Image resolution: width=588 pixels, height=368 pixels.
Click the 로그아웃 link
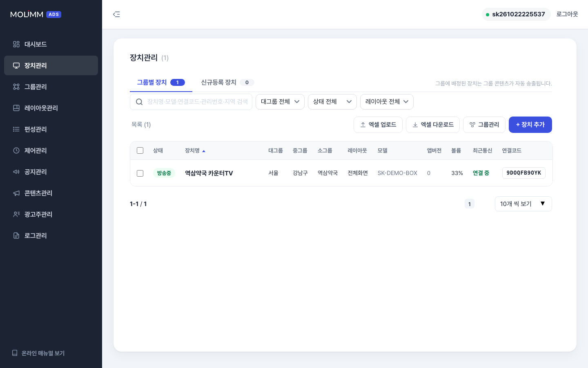pos(567,14)
